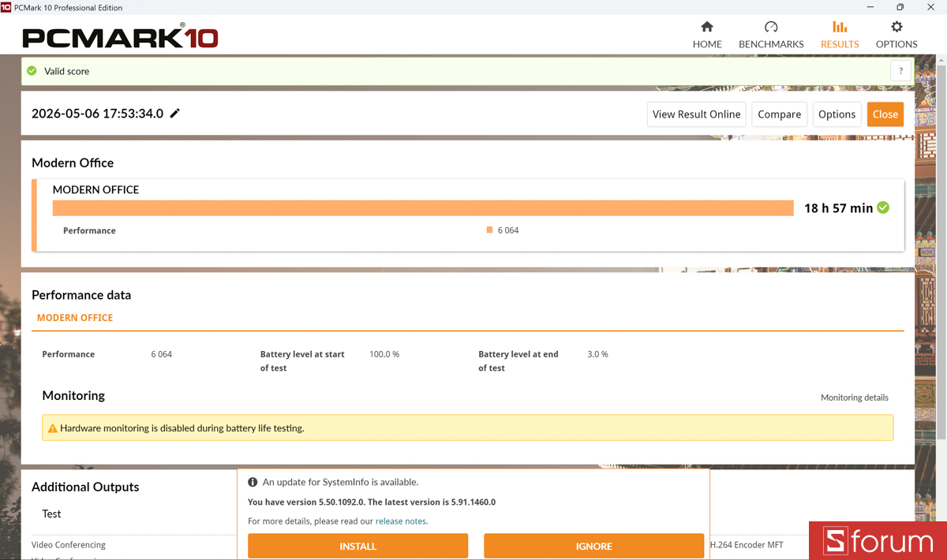Screen dimensions: 947x560
Task: Click the Compare button
Action: coord(779,114)
